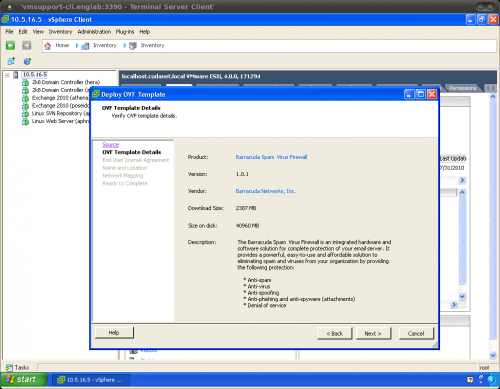Click scroll down arrow of main panel
This screenshot has width=500, height=389.
(493, 355)
